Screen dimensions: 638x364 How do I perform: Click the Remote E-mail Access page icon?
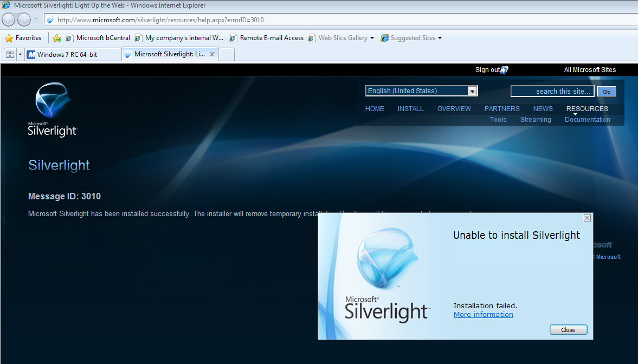coord(233,38)
